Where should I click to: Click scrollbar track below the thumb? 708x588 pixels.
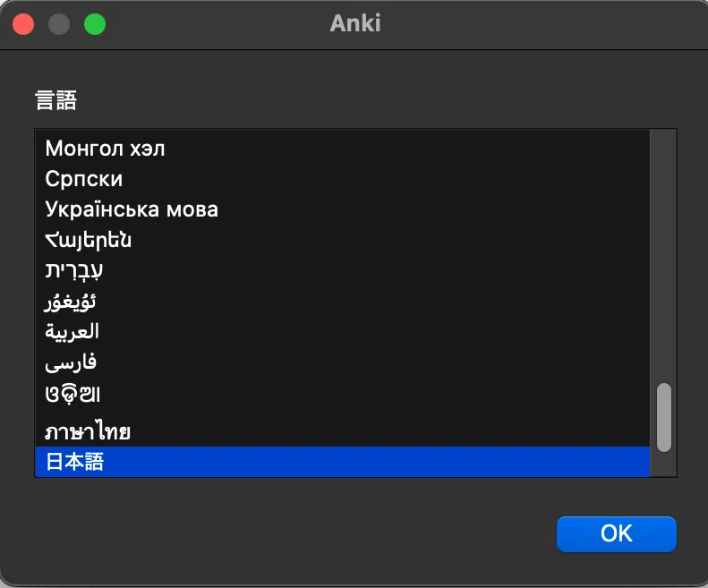tap(664, 464)
